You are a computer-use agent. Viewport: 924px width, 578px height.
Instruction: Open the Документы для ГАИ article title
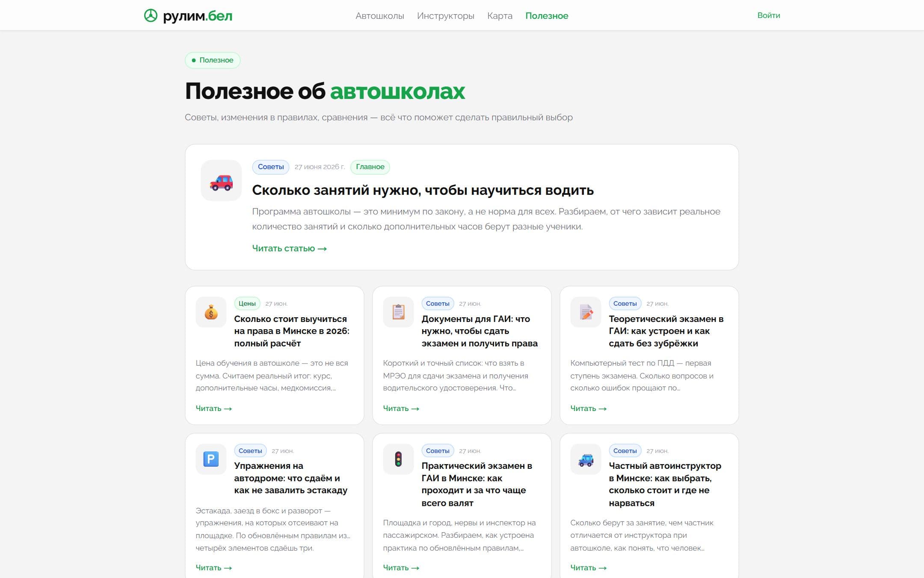[480, 331]
